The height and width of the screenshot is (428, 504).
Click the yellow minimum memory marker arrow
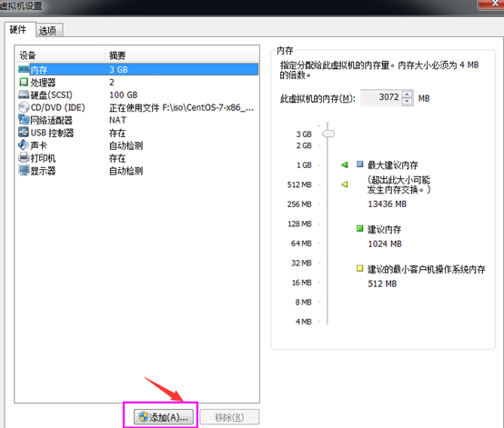345,184
